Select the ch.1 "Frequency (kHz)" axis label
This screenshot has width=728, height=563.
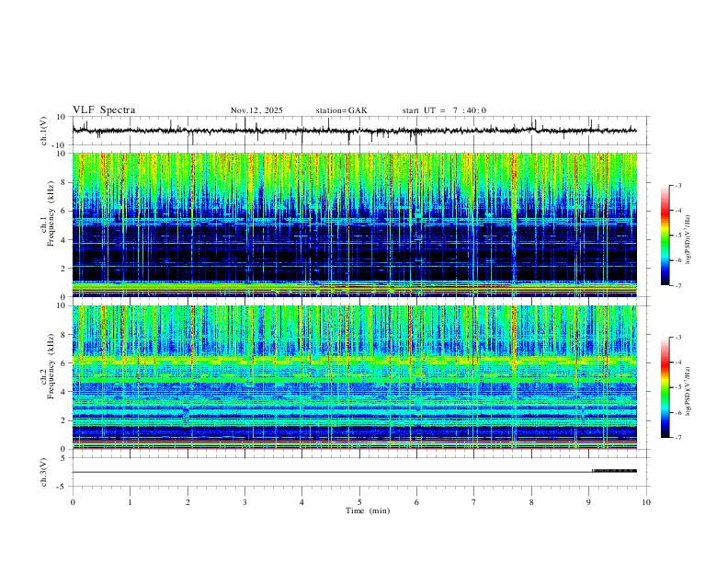tap(50, 213)
